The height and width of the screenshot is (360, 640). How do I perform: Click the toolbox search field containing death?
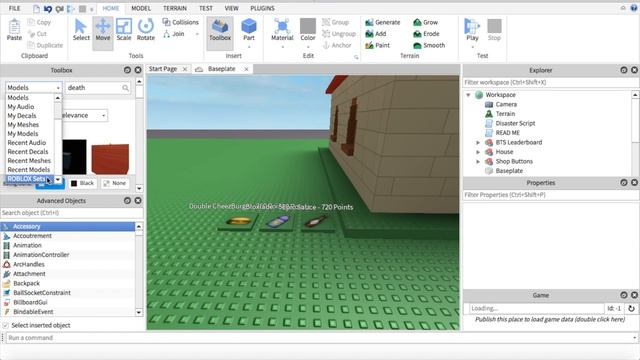[x=98, y=88]
